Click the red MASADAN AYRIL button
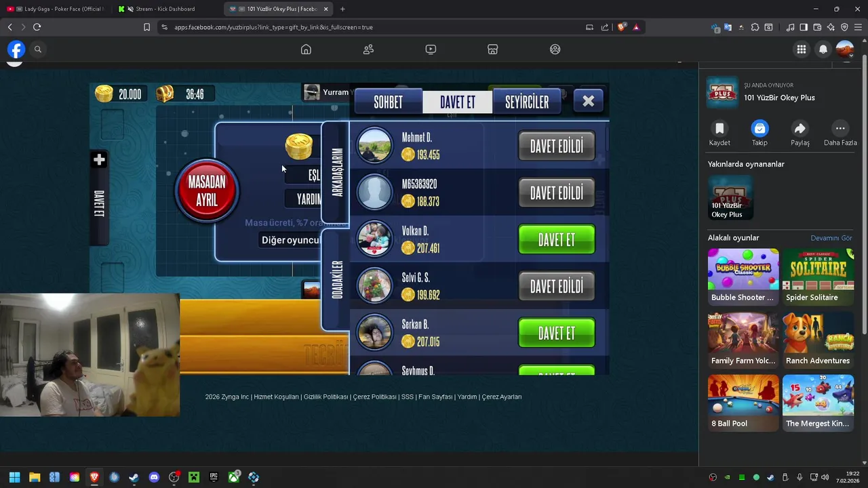The height and width of the screenshot is (488, 868). [207, 190]
